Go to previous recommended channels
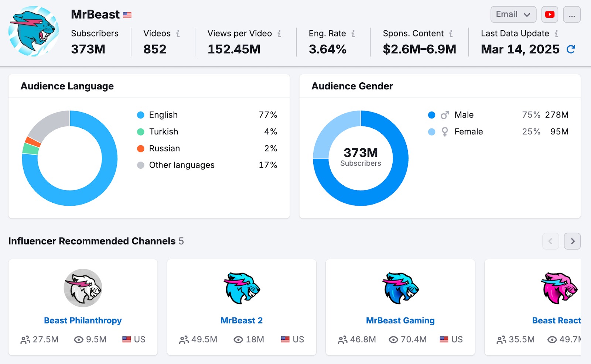The height and width of the screenshot is (364, 591). pos(550,241)
